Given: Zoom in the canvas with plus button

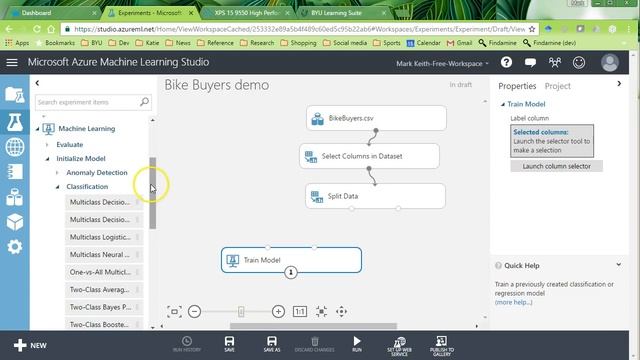Looking at the screenshot, I should pyautogui.click(x=278, y=312).
